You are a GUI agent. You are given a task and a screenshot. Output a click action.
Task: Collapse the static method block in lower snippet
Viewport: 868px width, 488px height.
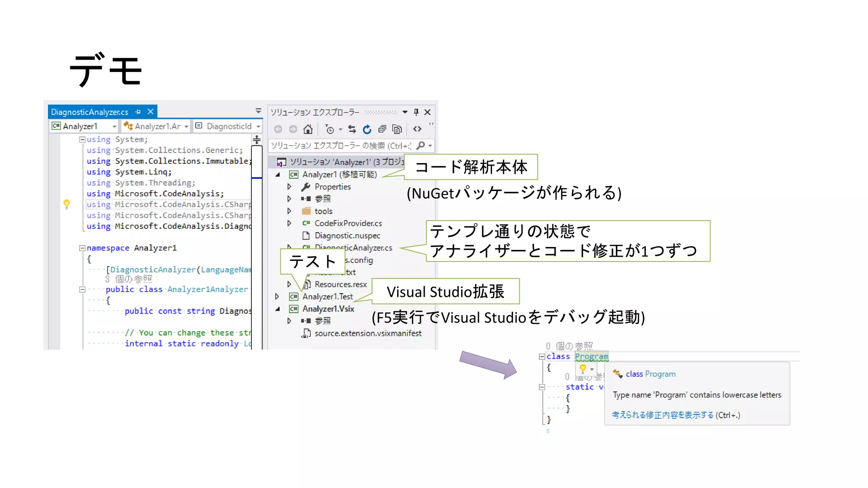pyautogui.click(x=542, y=387)
